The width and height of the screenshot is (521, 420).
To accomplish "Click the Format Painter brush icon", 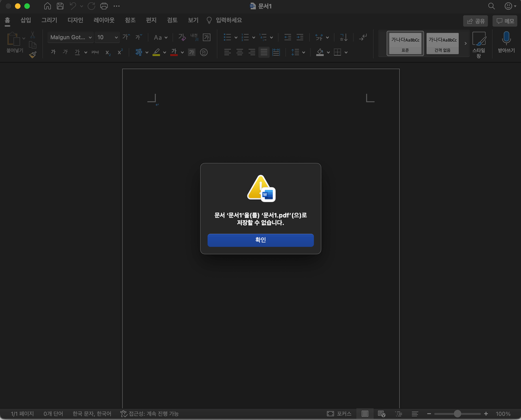I will [x=32, y=55].
